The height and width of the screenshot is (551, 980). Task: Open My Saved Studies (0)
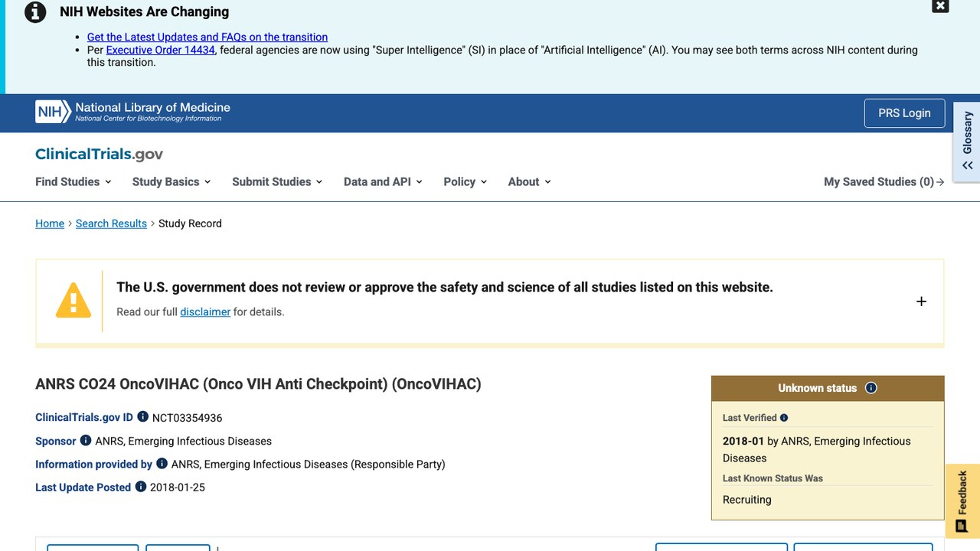click(x=884, y=181)
